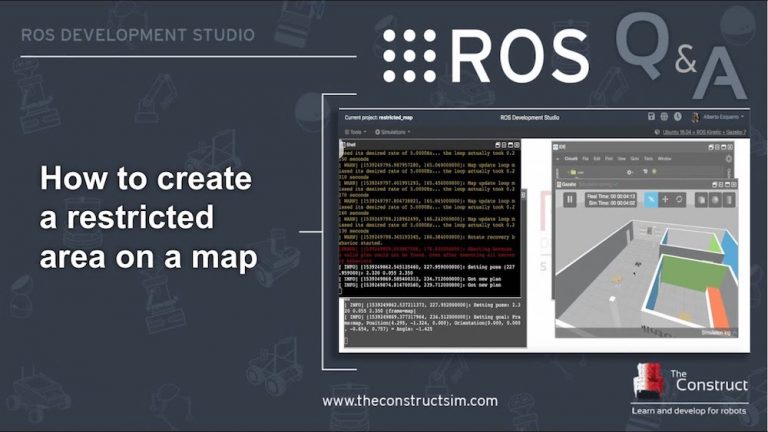The height and width of the screenshot is (432, 768).
Task: Open the Cloud9 menu in IDE
Action: point(571,159)
